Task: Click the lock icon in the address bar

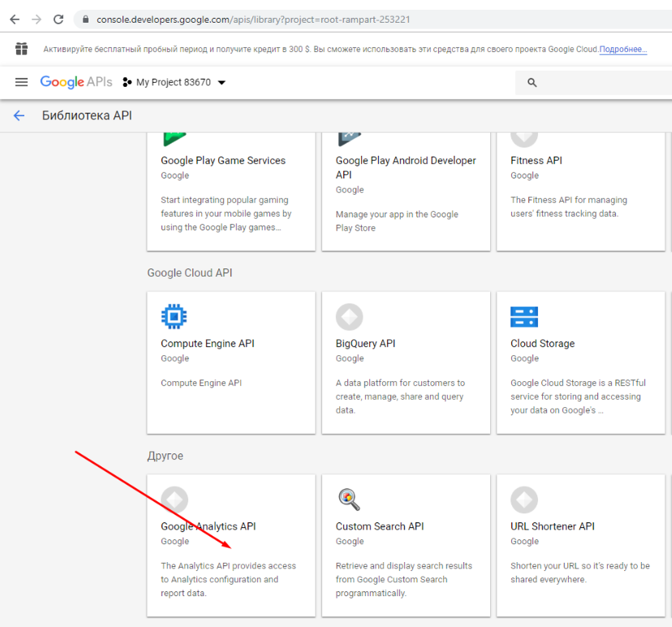Action: [x=86, y=19]
